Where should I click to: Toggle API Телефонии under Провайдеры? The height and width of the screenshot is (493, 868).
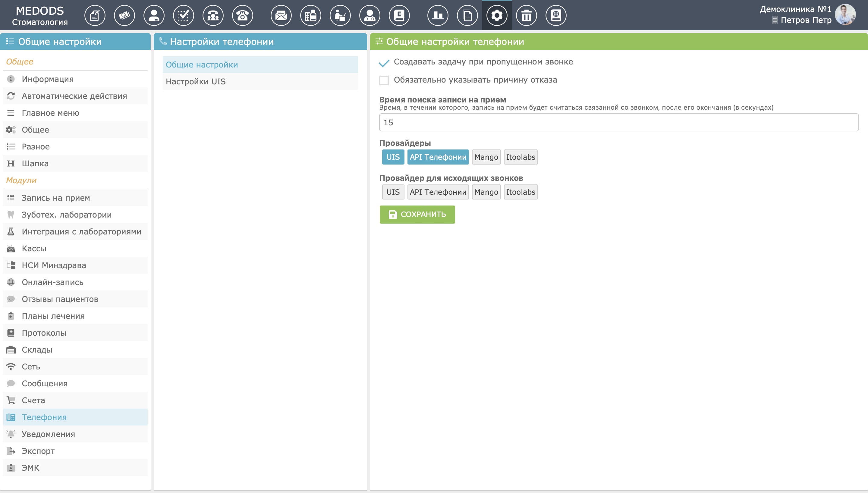pyautogui.click(x=438, y=157)
